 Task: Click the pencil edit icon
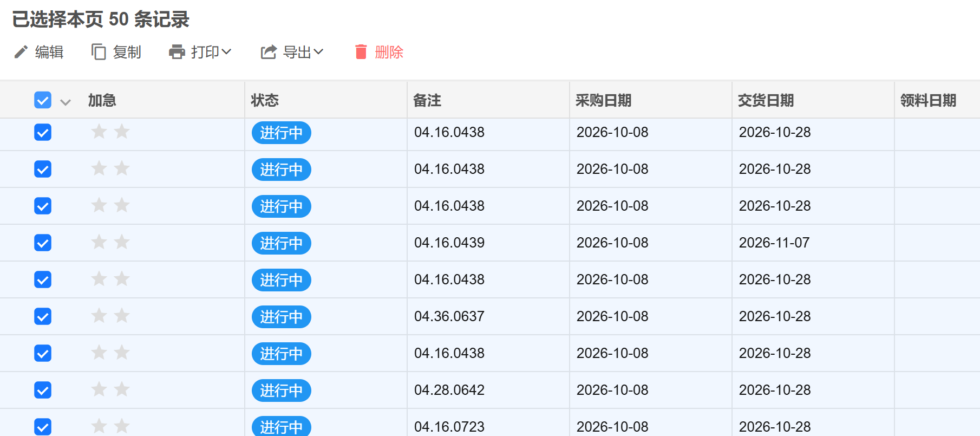pos(21,52)
